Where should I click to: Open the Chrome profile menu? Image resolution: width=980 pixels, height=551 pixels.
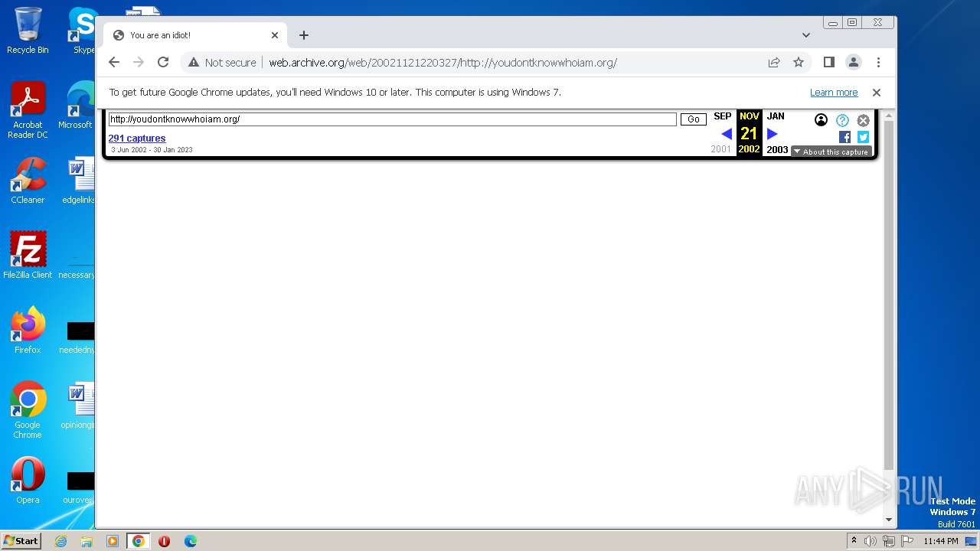coord(853,62)
